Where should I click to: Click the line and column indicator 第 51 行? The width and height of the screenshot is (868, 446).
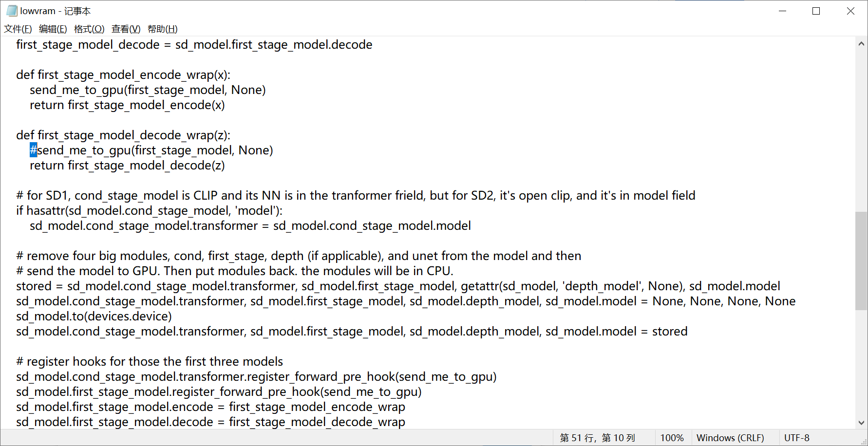(x=597, y=438)
